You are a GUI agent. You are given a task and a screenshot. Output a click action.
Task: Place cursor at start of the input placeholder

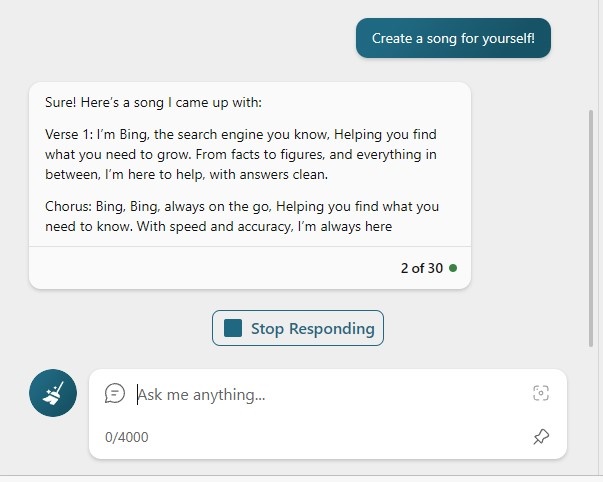(x=138, y=395)
